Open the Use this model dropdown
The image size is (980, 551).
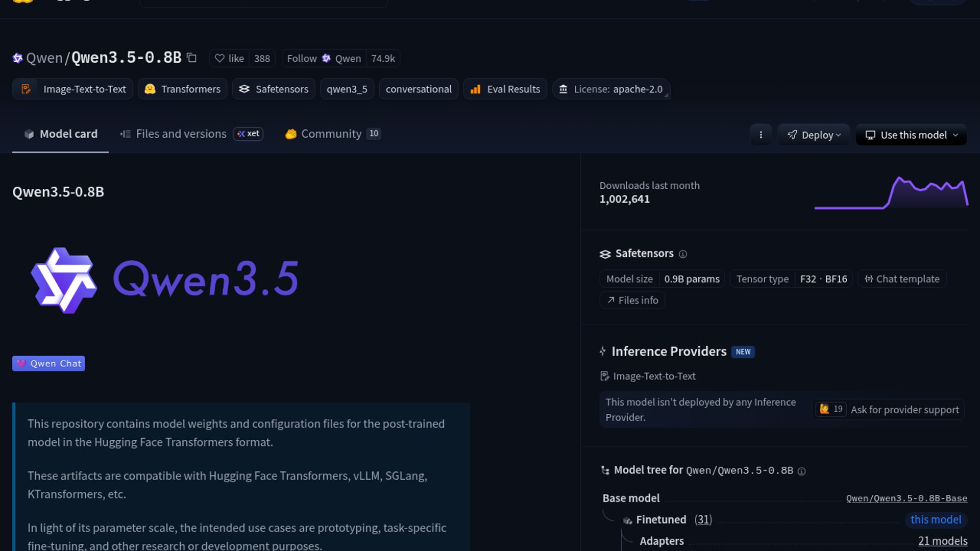click(911, 135)
